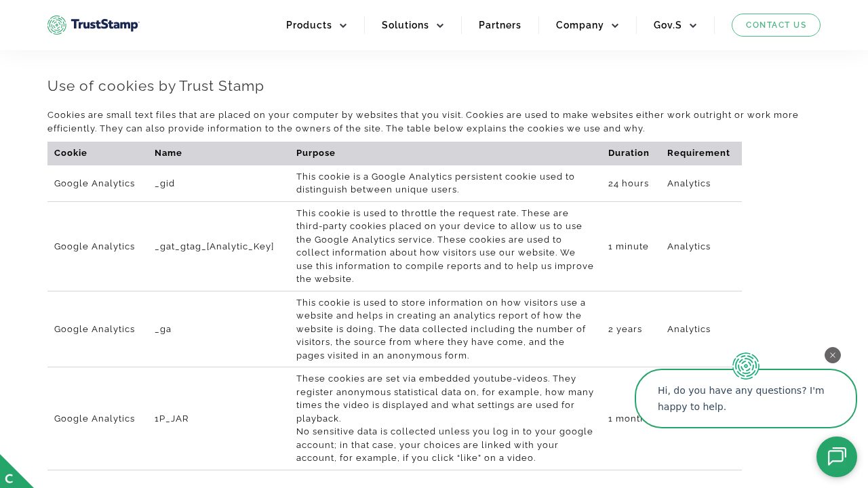868x488 pixels.
Task: Select the chat widget greeting bubble
Action: point(745,399)
